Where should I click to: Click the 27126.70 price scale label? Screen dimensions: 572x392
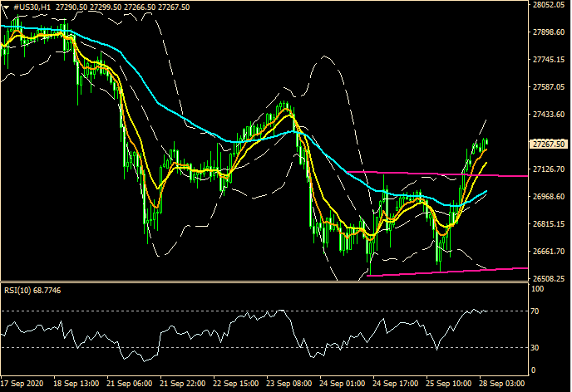coord(548,169)
